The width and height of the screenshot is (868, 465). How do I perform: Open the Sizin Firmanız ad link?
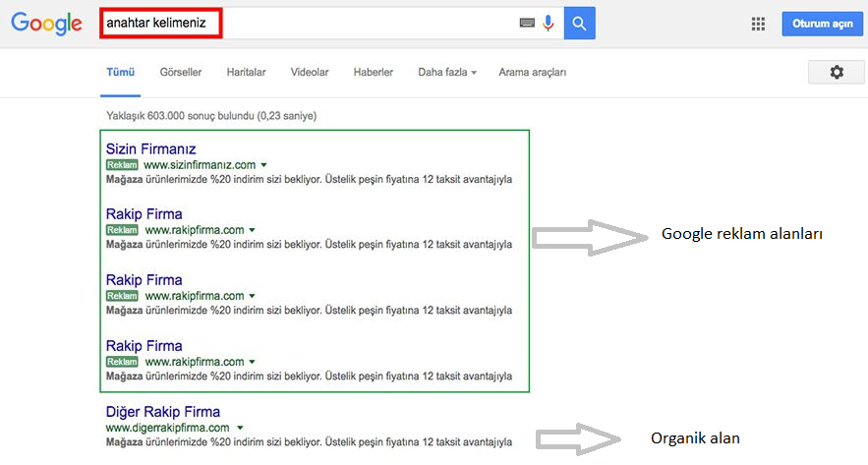(x=151, y=148)
